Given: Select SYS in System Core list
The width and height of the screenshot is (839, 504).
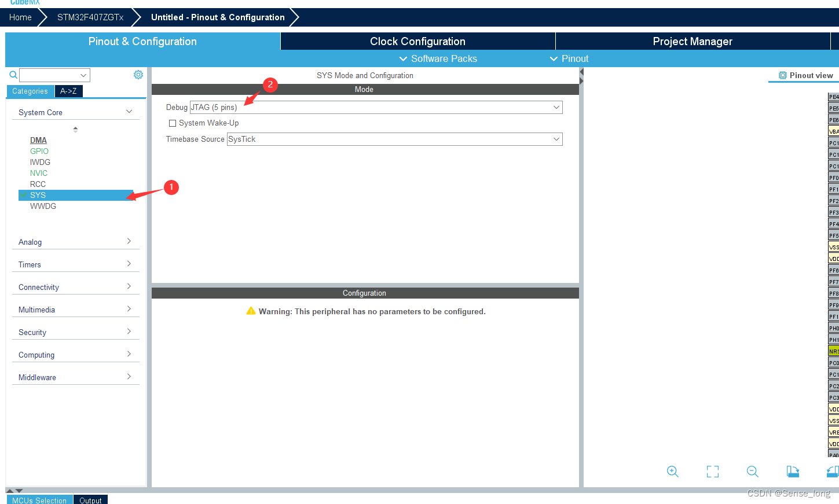Looking at the screenshot, I should pyautogui.click(x=76, y=195).
